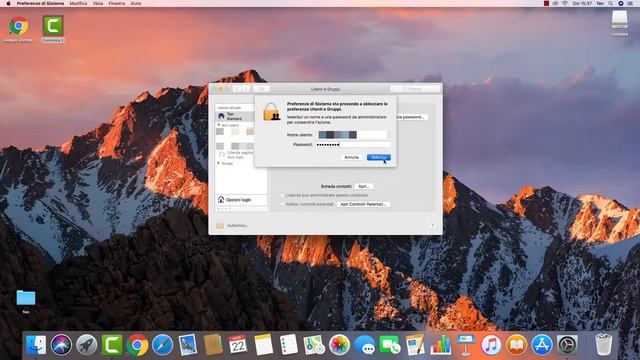Screen dimensions: 640x360
Task: Click the red recording icon in menu bar
Action: coord(546,3)
